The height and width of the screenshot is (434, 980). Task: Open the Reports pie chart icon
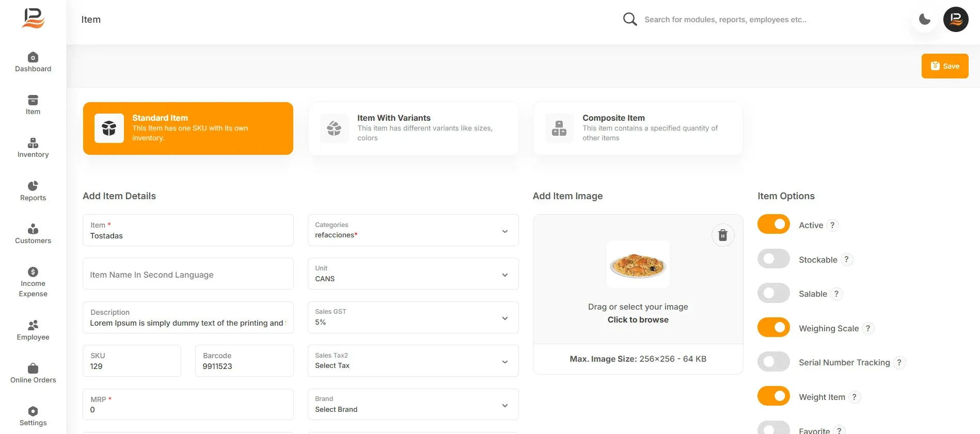(x=33, y=186)
